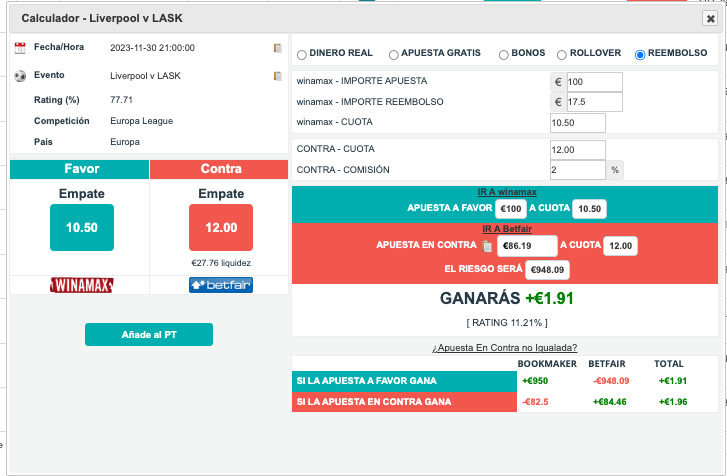Viewport: 727px width, 476px height.
Task: Click the €27.76 liquidez text
Action: pyautogui.click(x=221, y=263)
